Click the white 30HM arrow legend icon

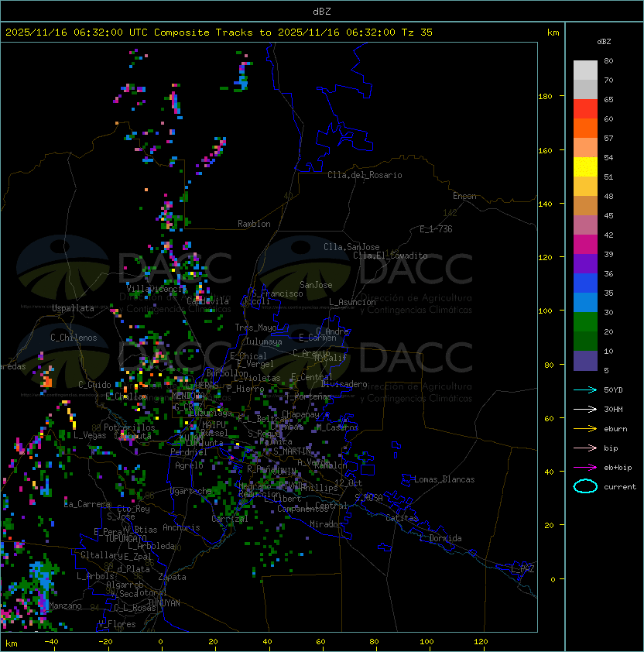(585, 409)
